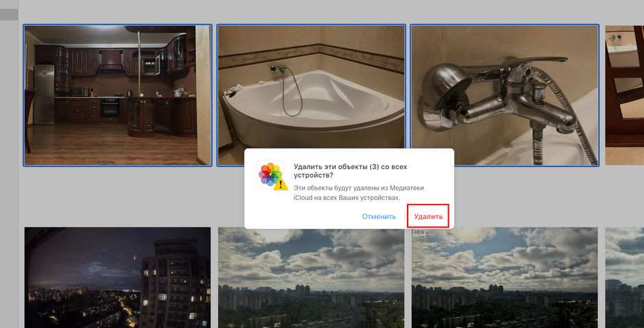Click empty gray area above the photos
The image size is (644, 328).
tap(329, 10)
